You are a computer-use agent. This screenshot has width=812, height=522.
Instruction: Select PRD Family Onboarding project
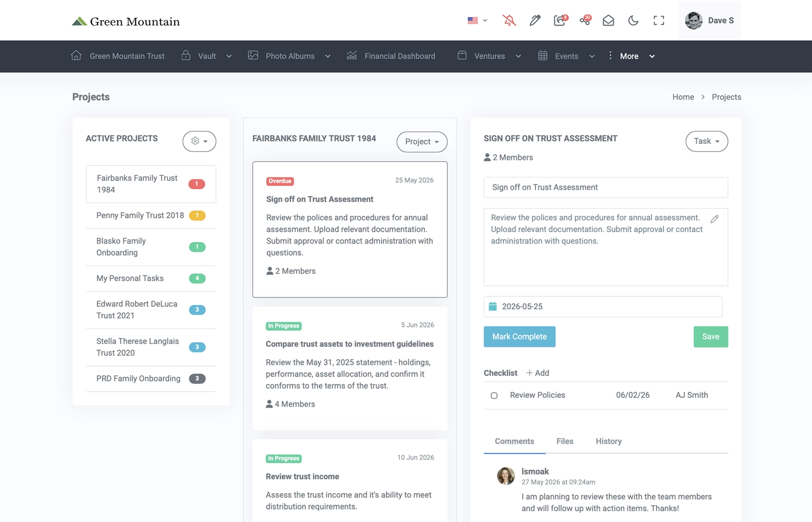[x=151, y=378]
